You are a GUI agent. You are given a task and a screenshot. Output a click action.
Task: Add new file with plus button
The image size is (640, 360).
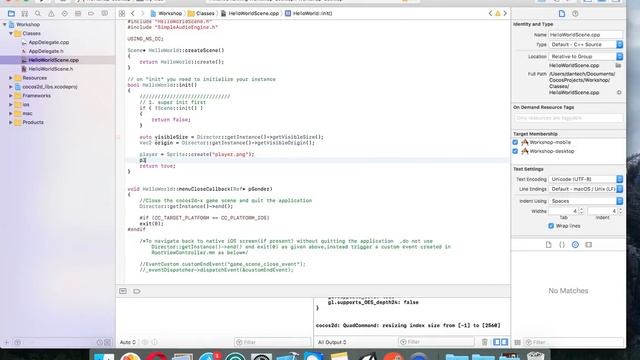point(6,342)
